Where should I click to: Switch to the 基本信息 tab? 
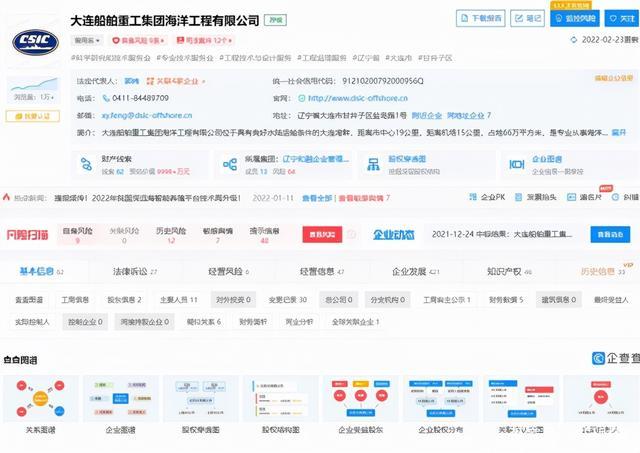pos(41,271)
